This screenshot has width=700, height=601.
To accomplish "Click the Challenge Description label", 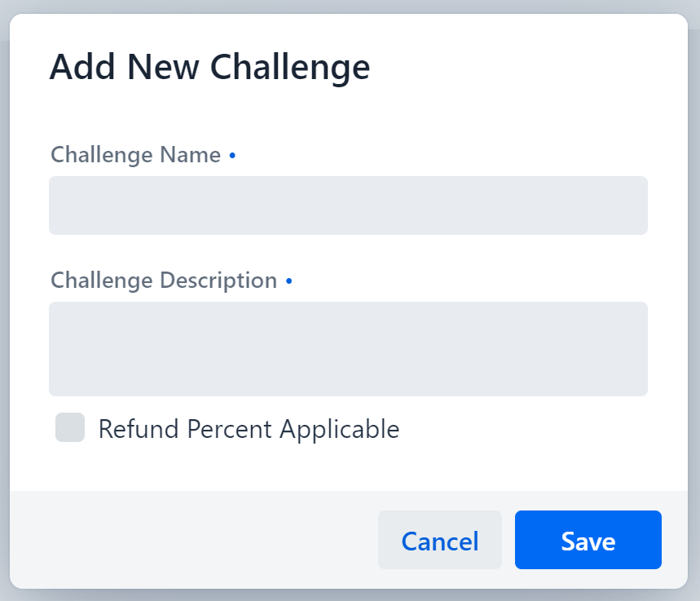I will (x=163, y=281).
